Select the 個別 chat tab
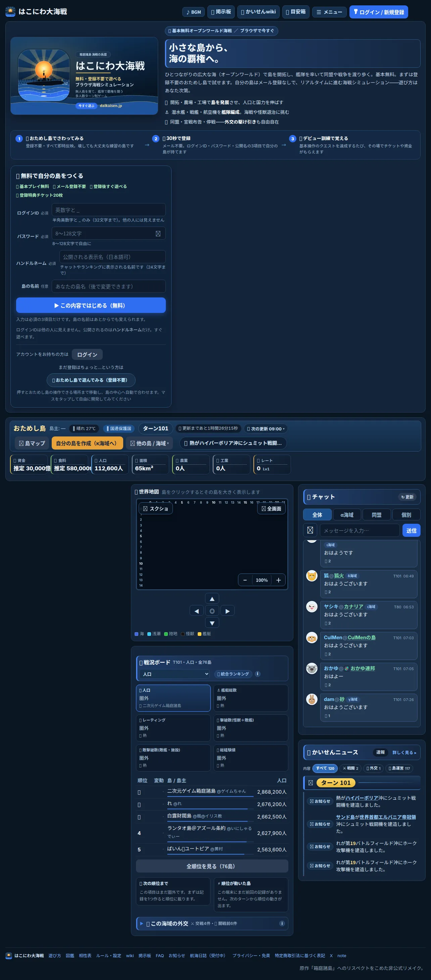 coord(406,515)
